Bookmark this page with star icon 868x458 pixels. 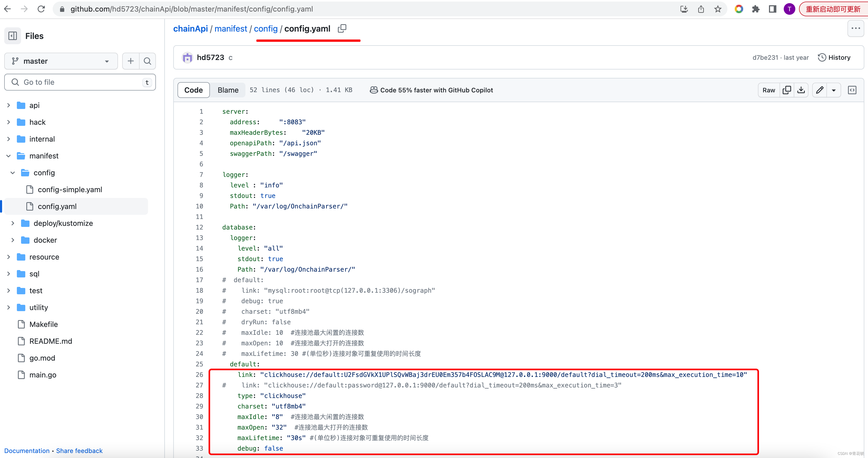[x=718, y=9]
